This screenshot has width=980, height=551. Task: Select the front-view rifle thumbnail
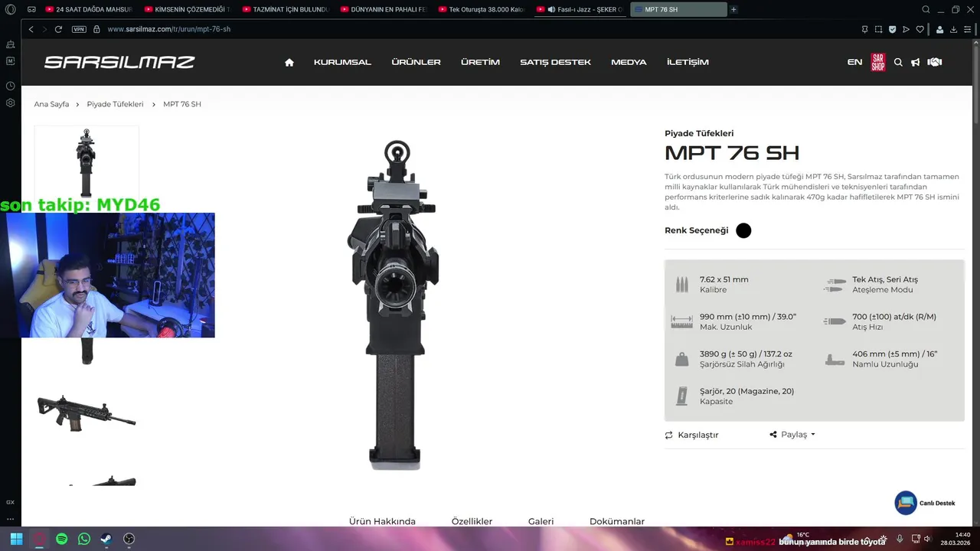tap(87, 161)
